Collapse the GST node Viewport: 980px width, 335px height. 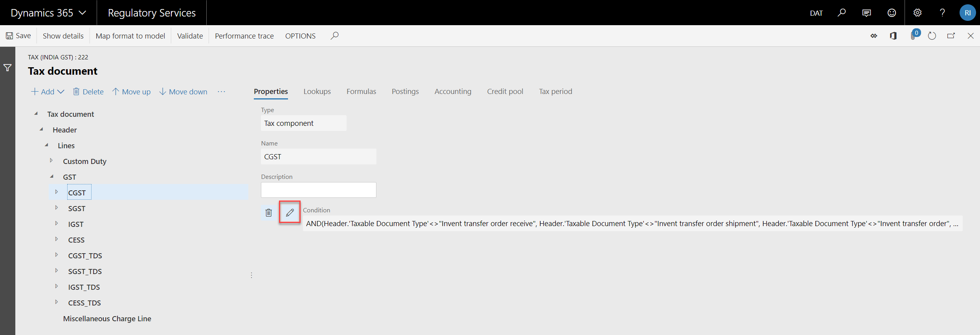pyautogui.click(x=51, y=177)
